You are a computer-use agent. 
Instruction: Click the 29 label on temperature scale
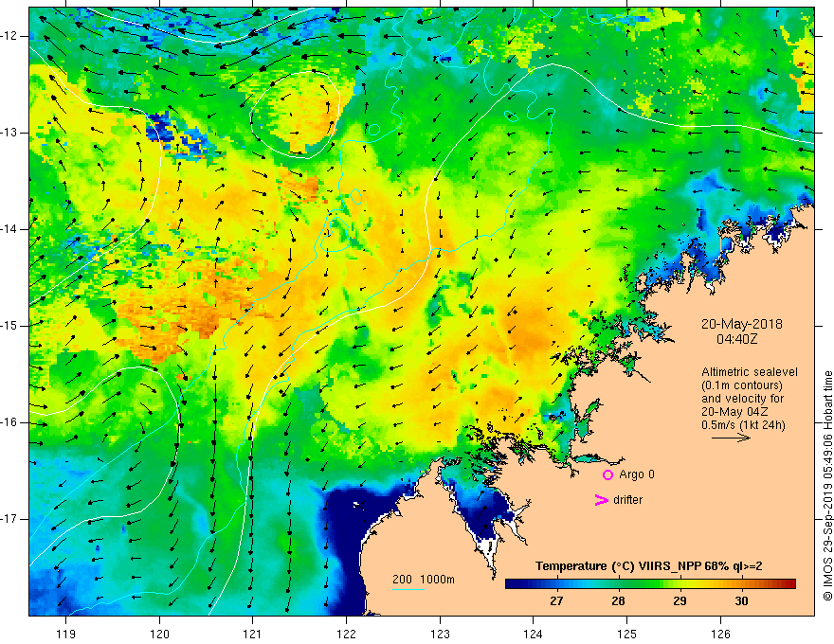(x=680, y=601)
